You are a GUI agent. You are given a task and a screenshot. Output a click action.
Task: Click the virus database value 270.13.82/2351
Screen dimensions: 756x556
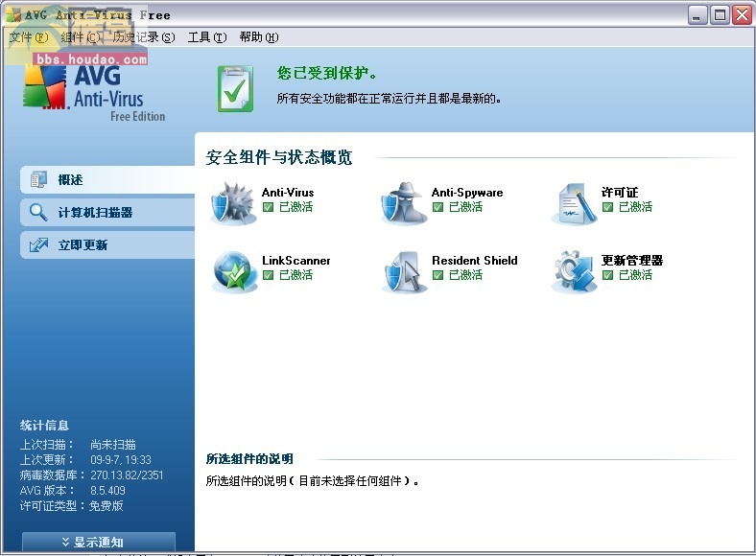pos(127,475)
